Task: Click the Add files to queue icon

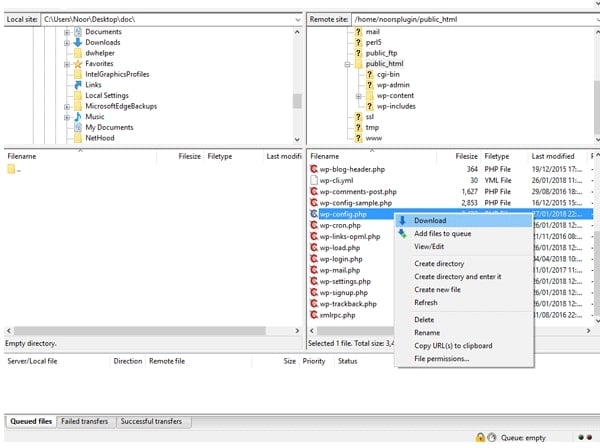Action: [x=402, y=233]
